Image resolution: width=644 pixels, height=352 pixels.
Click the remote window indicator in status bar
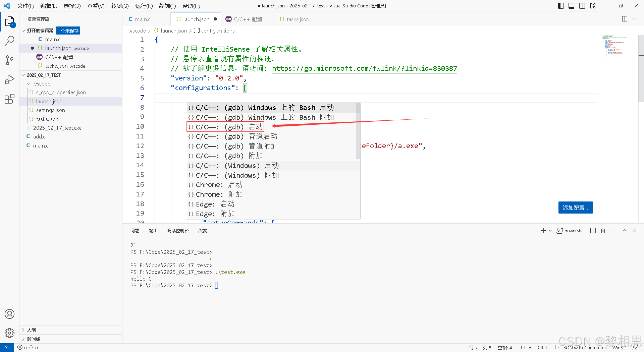tap(7, 348)
